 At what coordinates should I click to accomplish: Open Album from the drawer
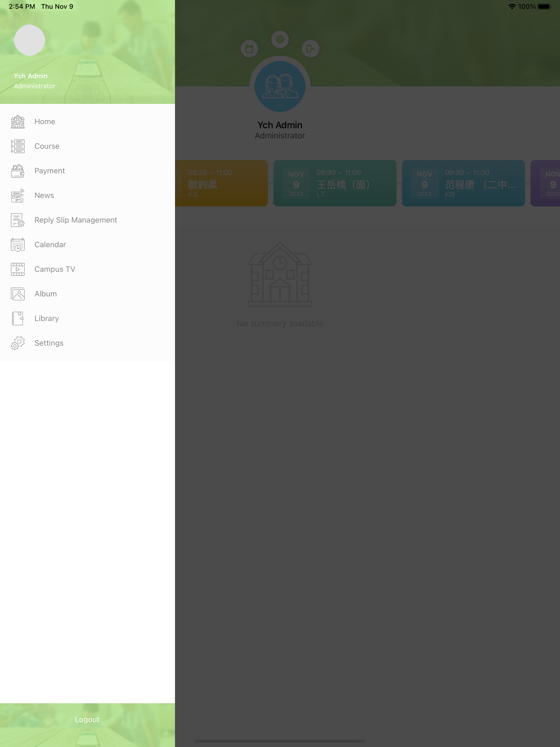coord(87,294)
